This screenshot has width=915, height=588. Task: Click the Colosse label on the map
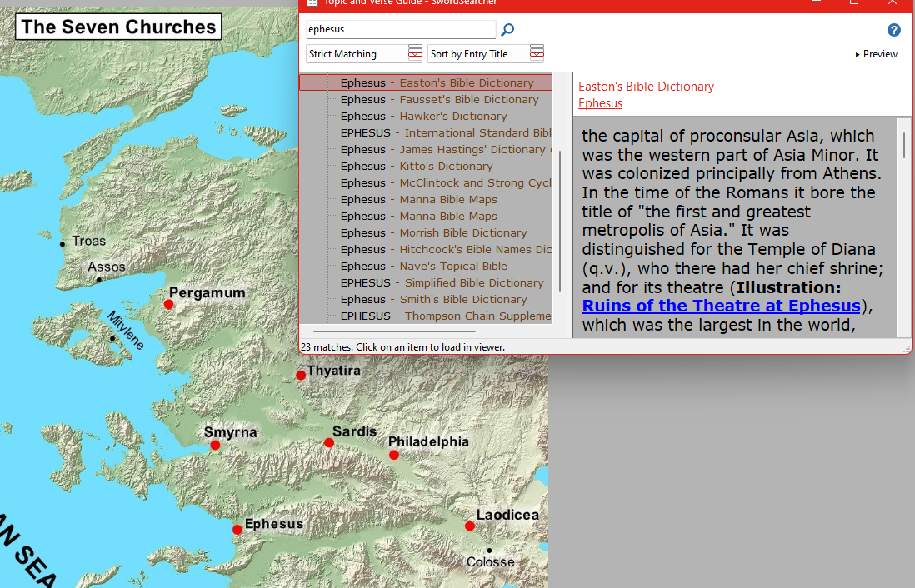point(490,561)
